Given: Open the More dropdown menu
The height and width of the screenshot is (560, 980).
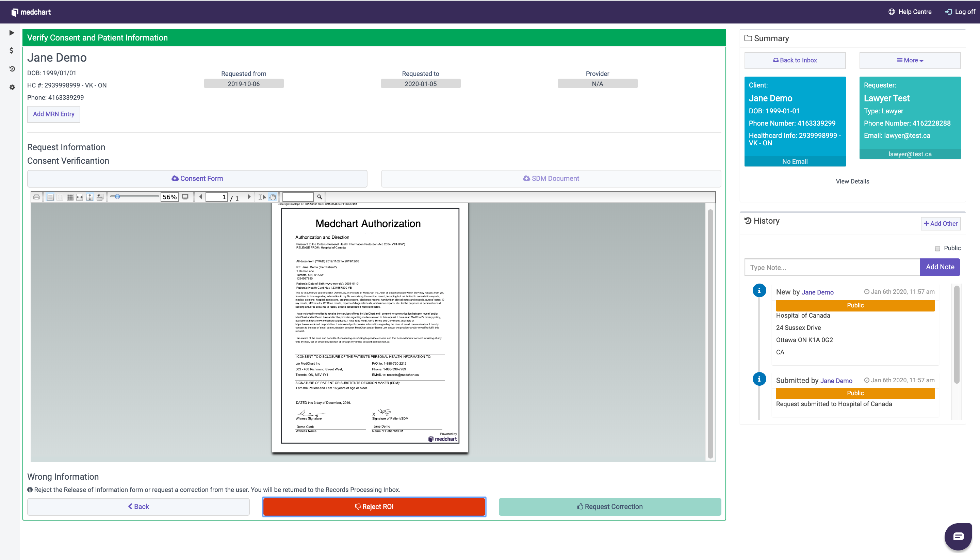Looking at the screenshot, I should pos(910,60).
